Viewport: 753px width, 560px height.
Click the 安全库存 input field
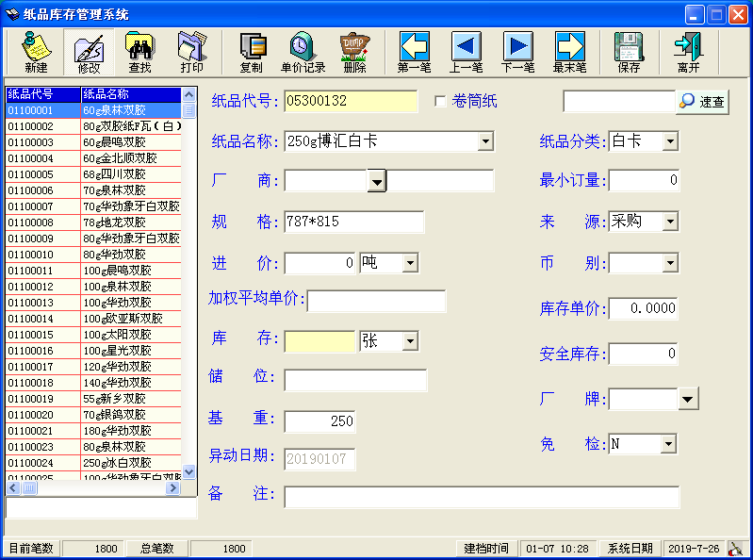coord(644,354)
